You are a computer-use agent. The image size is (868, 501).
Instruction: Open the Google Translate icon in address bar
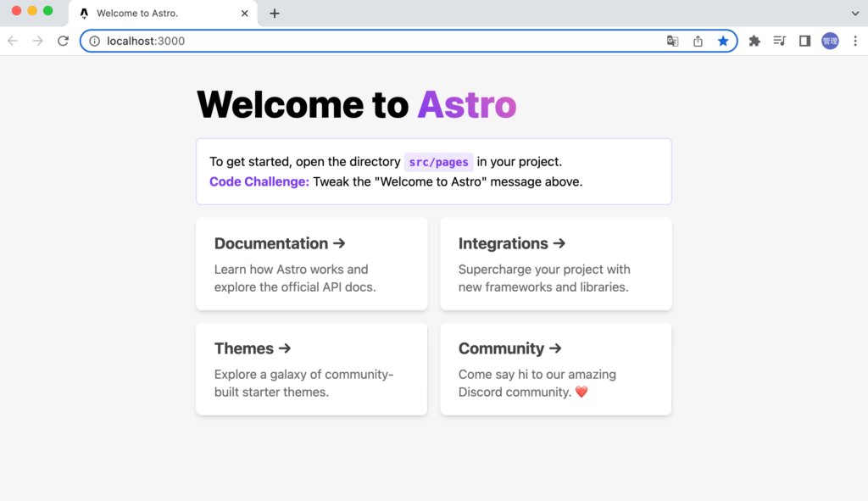pos(672,40)
